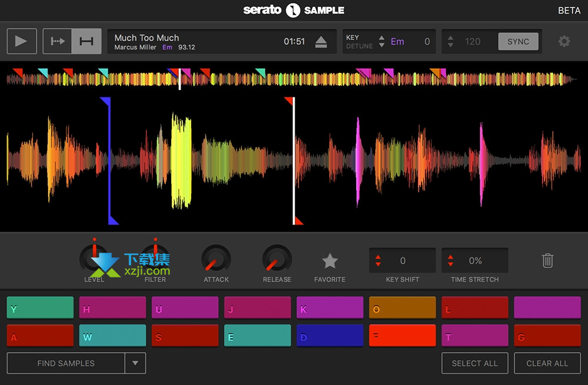Screen dimensions: 588x385
Task: Click CLEAR ALL
Action: coord(547,363)
